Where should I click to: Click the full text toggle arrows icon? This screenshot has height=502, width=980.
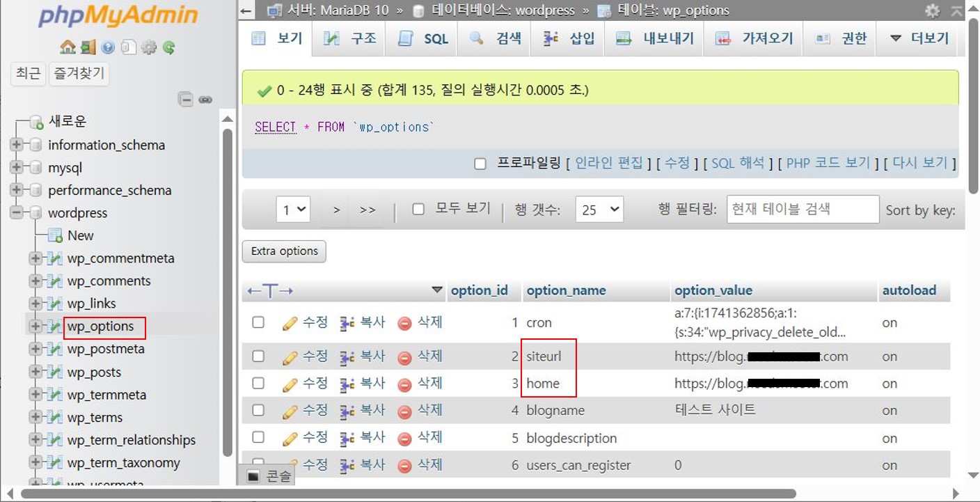click(x=271, y=290)
